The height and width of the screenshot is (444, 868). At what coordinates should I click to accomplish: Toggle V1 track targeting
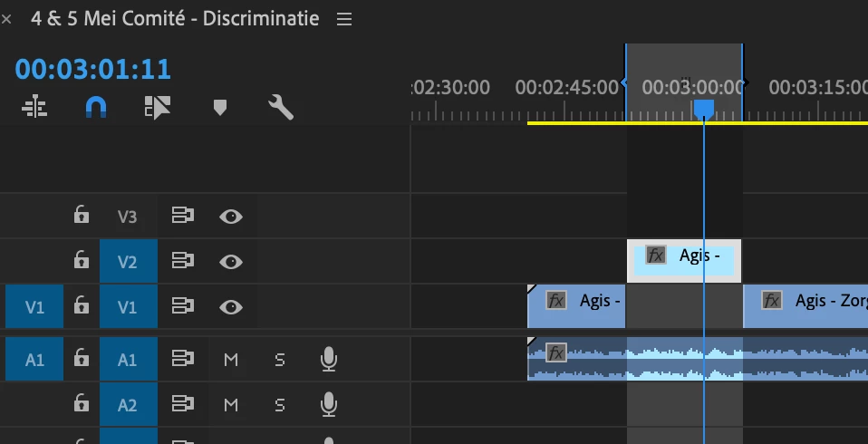click(x=129, y=306)
